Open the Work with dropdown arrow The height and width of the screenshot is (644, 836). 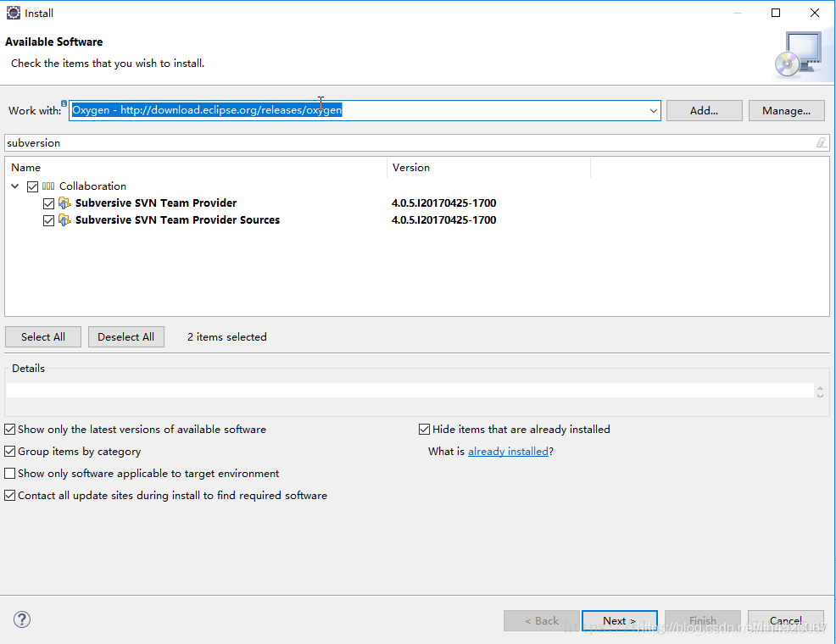point(653,111)
